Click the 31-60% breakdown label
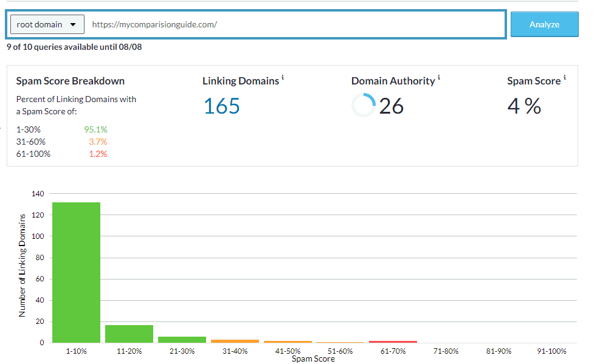 tap(31, 142)
